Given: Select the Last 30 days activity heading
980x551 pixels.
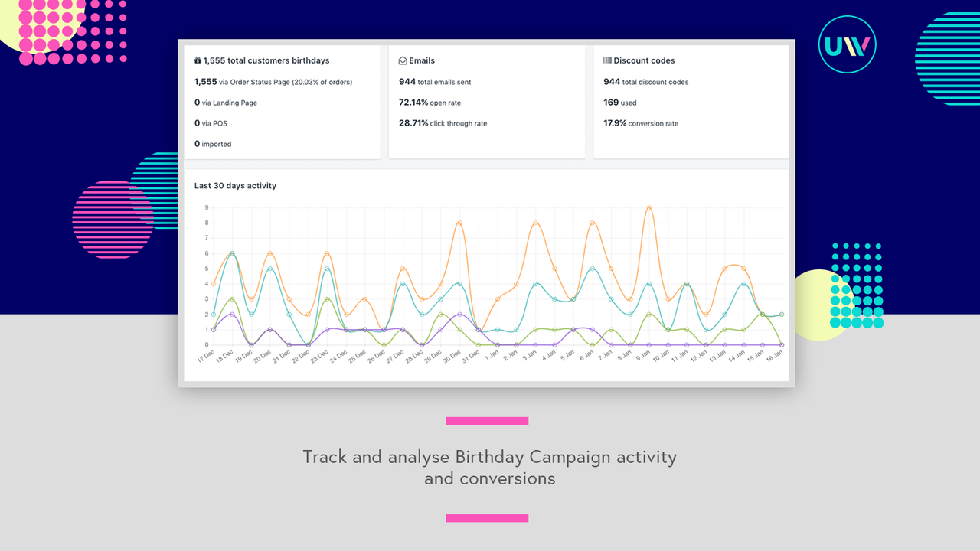Looking at the screenshot, I should tap(235, 185).
